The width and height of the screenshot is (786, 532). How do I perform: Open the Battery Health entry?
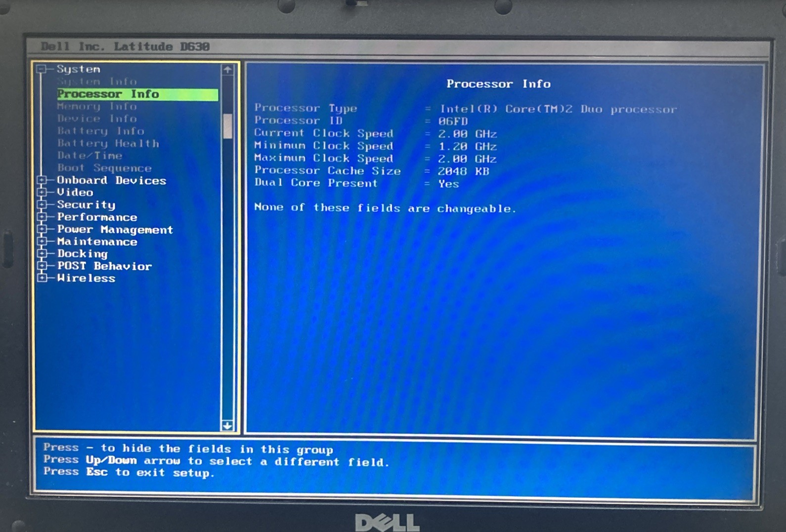108,143
